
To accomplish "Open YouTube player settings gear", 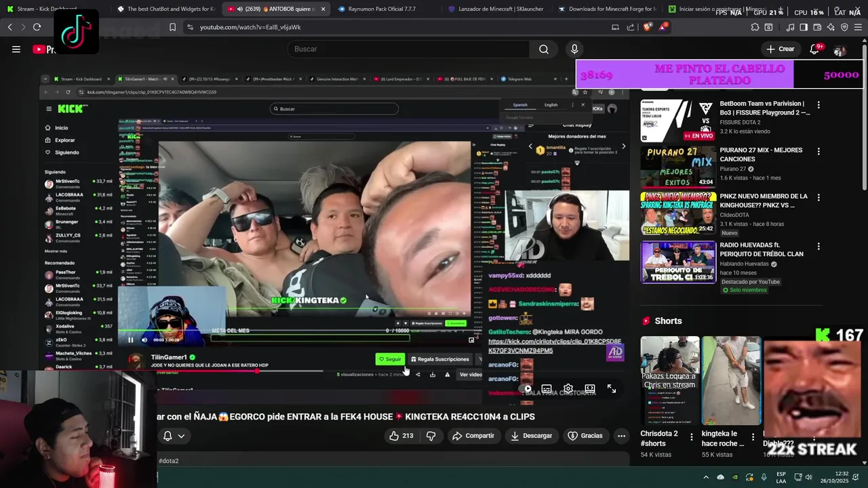I will pos(568,389).
